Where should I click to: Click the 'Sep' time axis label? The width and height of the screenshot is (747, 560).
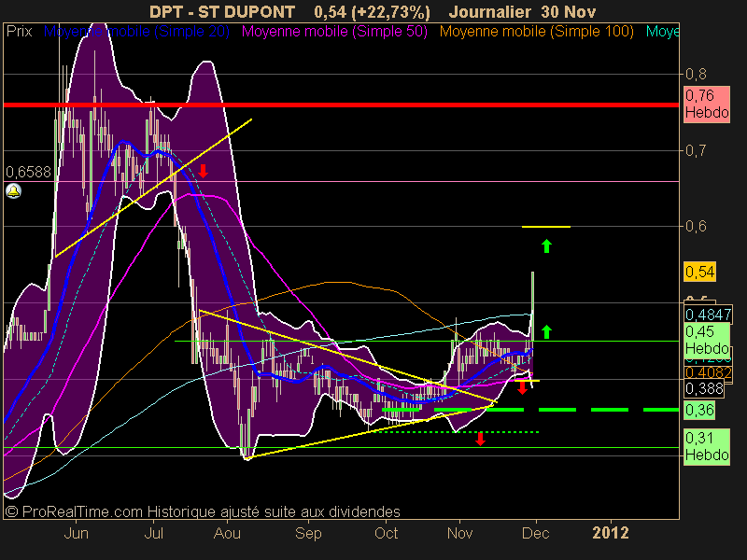click(308, 533)
